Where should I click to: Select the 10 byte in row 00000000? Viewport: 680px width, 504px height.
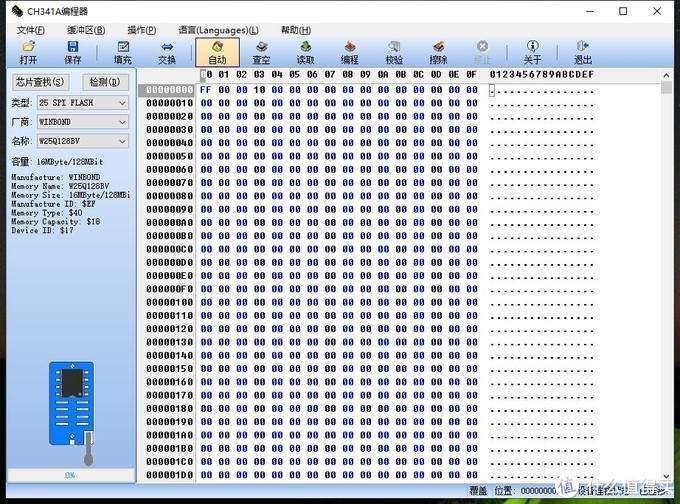[x=259, y=90]
